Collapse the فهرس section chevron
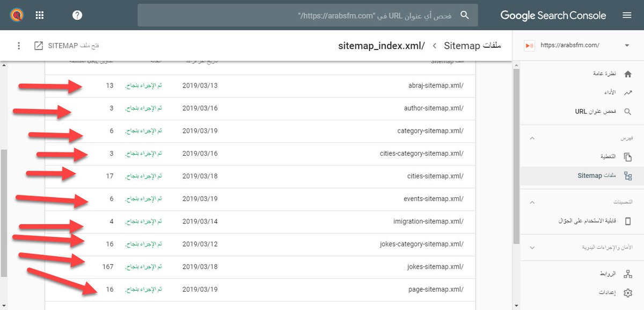 point(532,138)
